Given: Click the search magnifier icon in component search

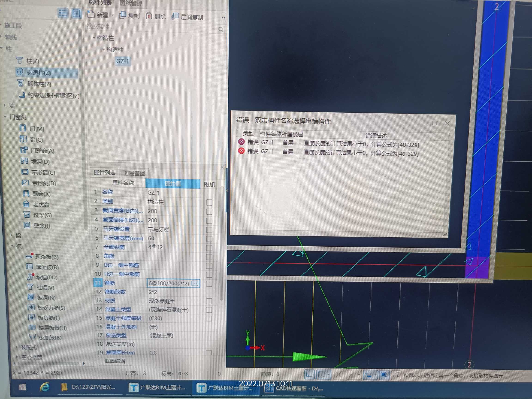Looking at the screenshot, I should coord(221,29).
